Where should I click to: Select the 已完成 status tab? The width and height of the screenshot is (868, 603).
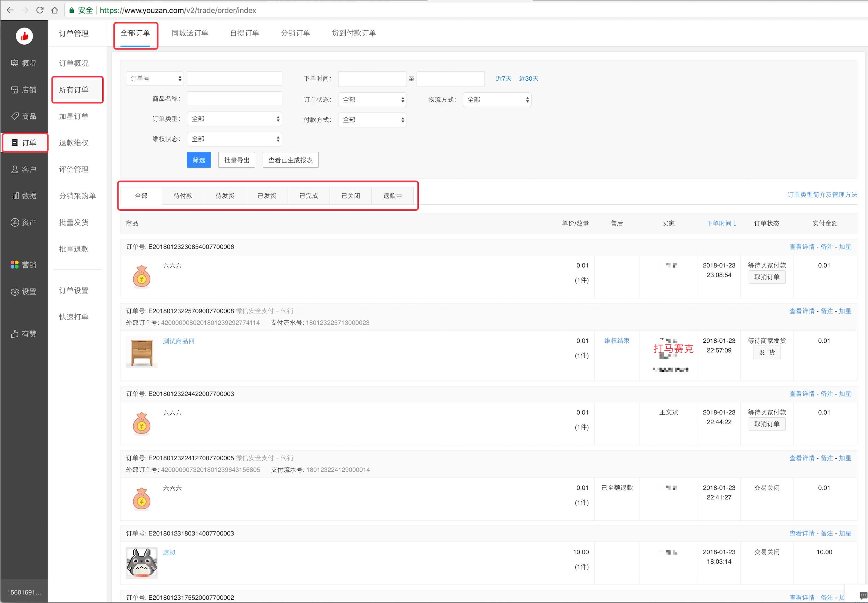tap(309, 196)
